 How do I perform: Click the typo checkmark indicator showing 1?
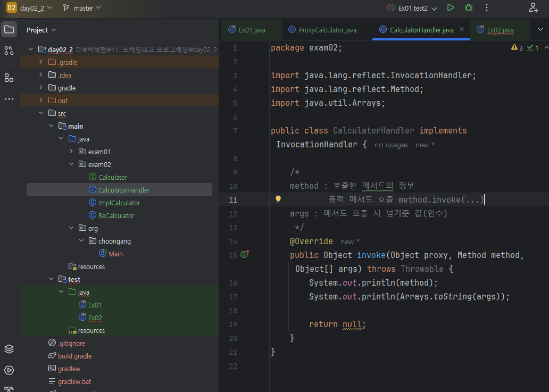coord(533,47)
